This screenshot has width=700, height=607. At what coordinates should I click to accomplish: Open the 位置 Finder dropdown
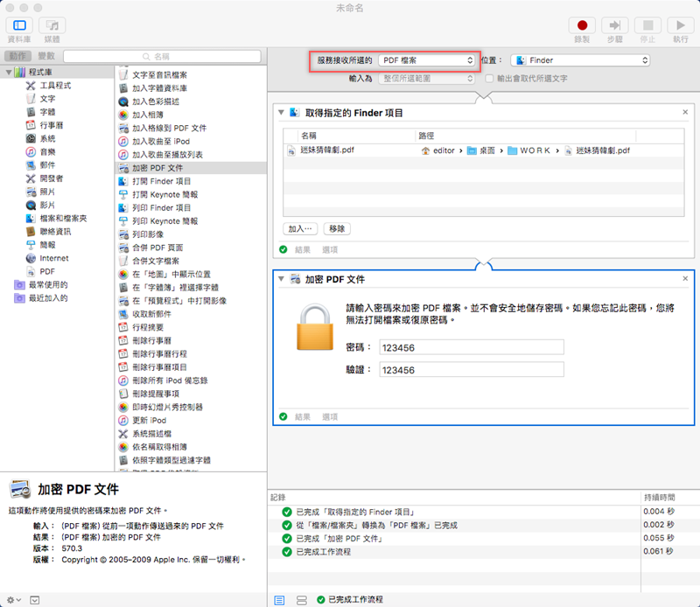point(581,60)
